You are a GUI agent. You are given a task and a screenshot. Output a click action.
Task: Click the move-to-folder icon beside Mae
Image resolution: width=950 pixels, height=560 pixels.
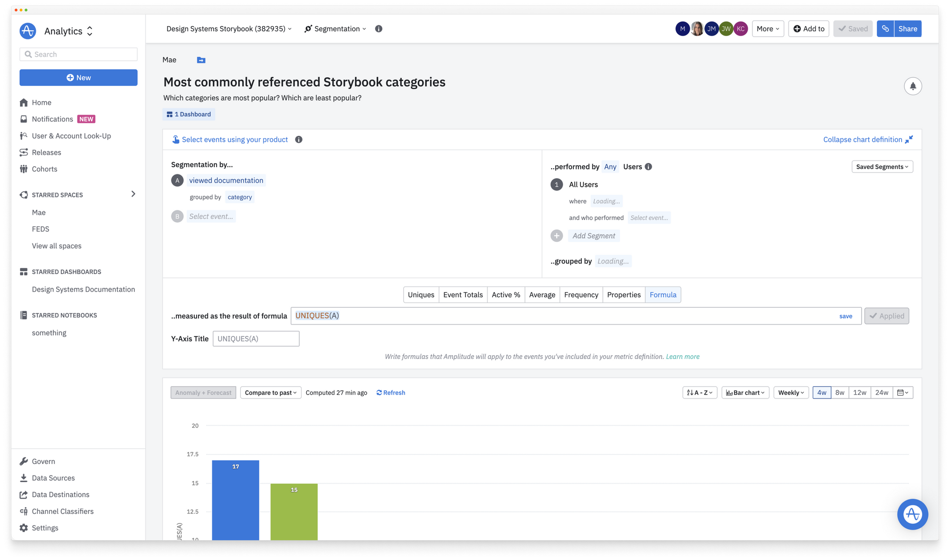coord(201,60)
